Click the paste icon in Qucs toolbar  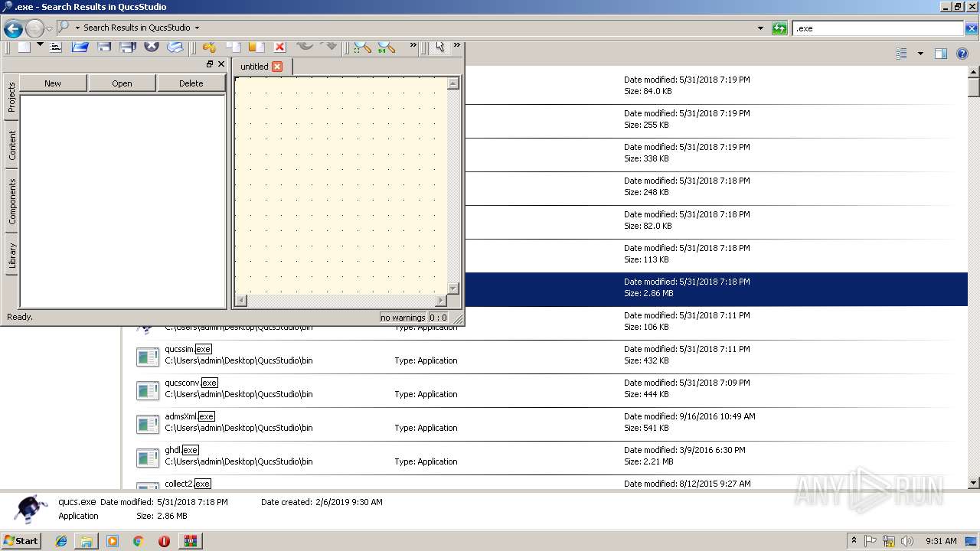(256, 47)
